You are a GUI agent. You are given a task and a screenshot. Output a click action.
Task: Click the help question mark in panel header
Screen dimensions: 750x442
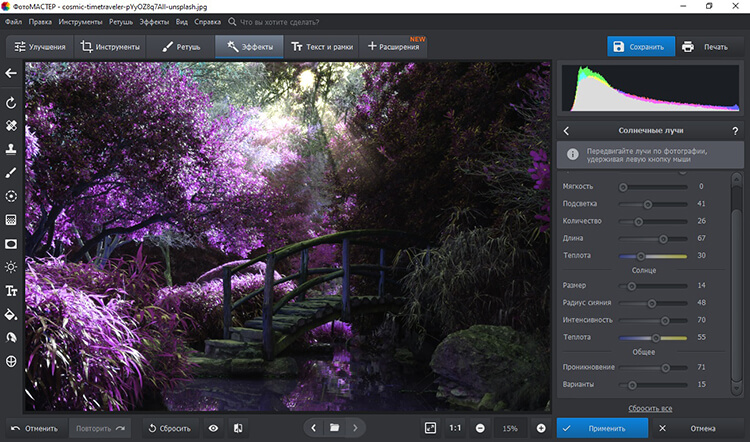point(735,131)
